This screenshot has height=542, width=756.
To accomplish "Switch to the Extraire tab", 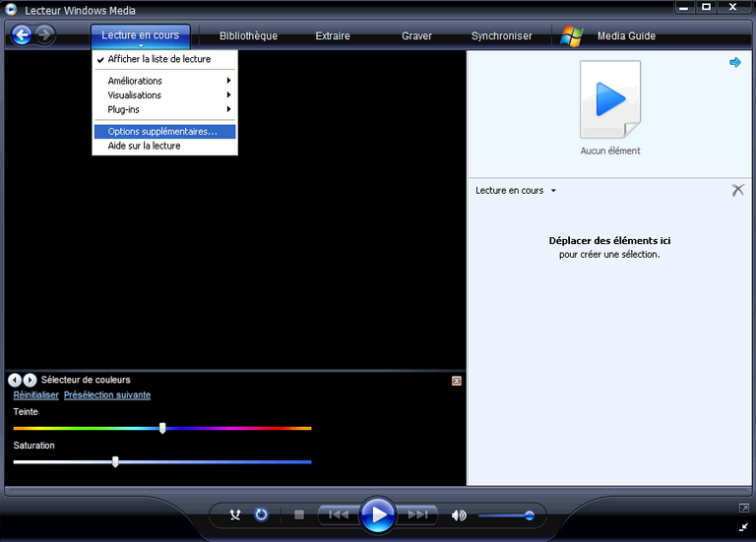I will 333,35.
